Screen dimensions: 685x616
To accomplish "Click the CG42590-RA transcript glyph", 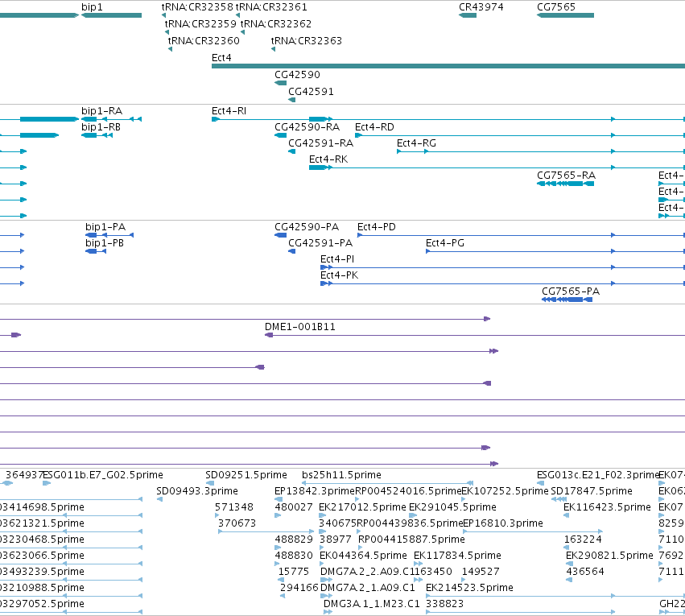I will point(280,135).
